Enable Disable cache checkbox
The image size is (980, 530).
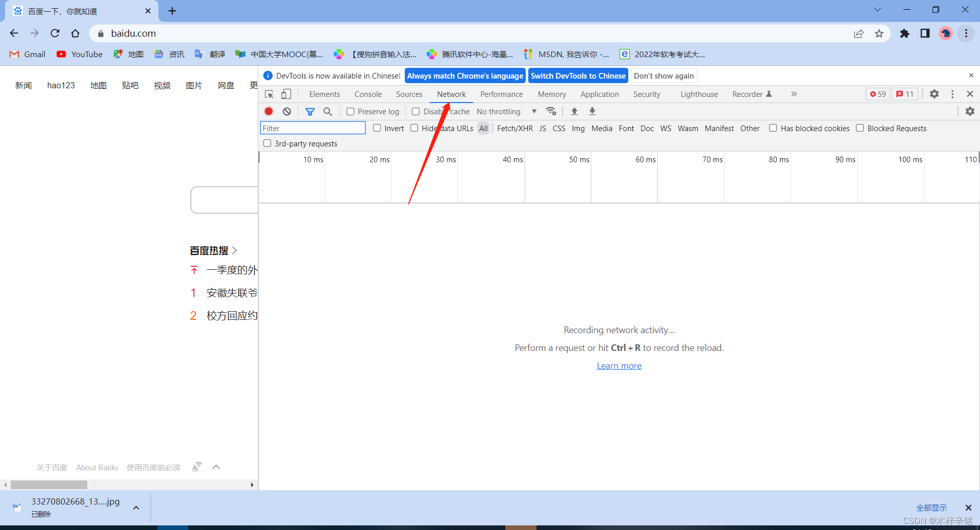[x=415, y=112]
